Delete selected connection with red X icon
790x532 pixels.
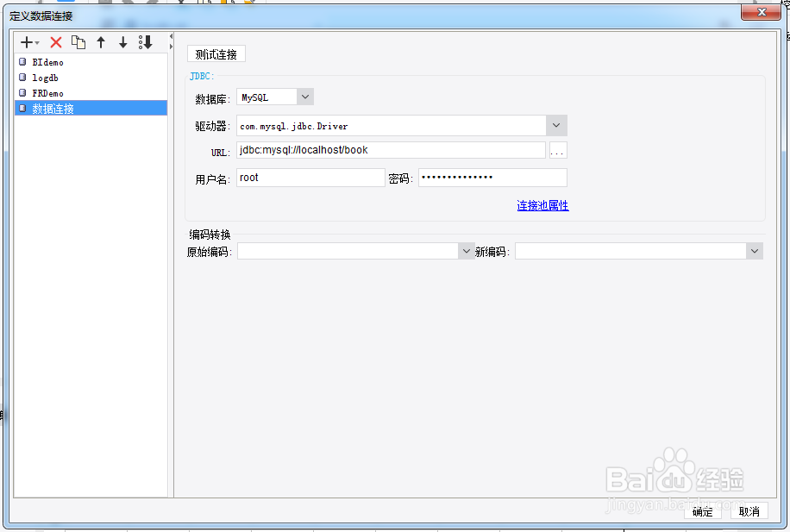point(56,43)
